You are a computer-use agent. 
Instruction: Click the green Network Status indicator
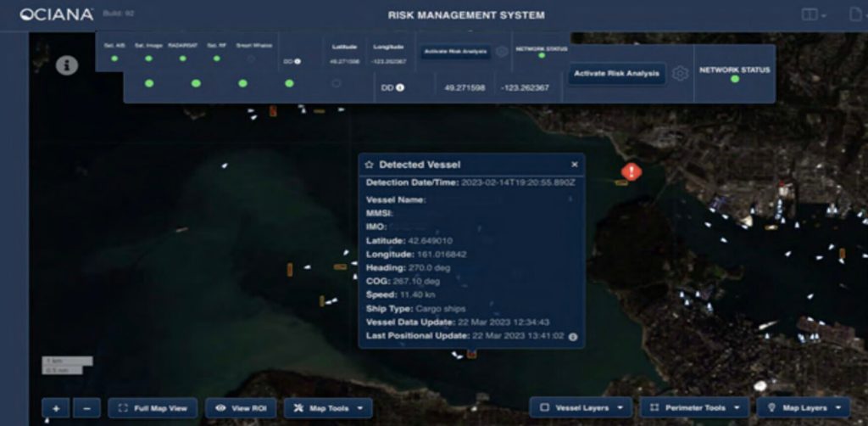pos(734,79)
